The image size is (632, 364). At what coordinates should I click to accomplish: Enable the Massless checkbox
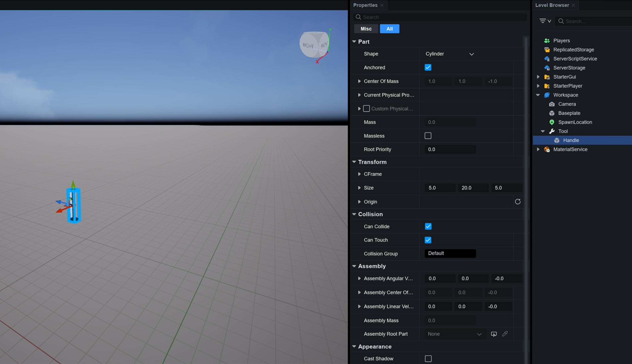pyautogui.click(x=428, y=136)
